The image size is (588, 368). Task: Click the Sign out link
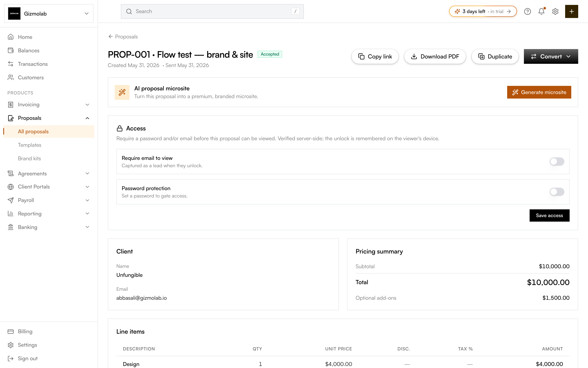(x=27, y=358)
